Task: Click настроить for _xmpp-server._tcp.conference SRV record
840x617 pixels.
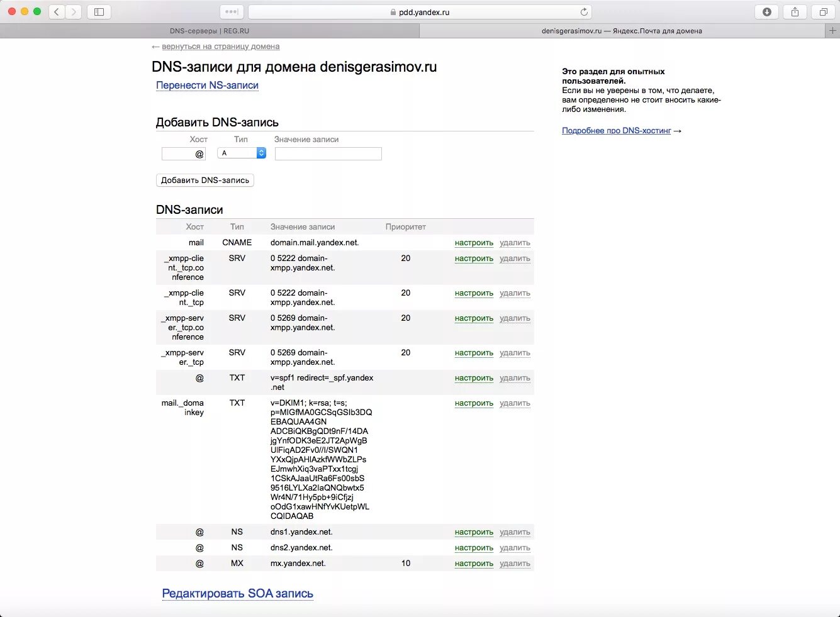Action: pos(474,318)
